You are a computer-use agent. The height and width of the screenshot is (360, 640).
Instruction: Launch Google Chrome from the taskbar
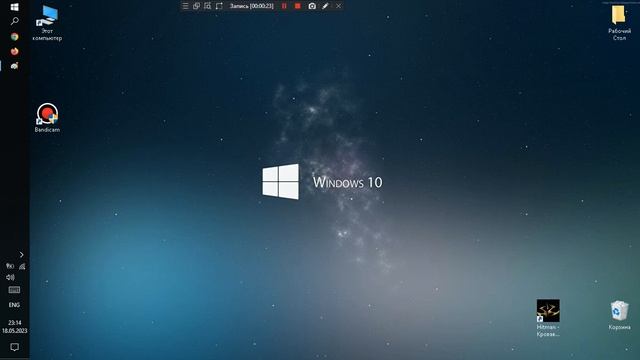(x=15, y=37)
